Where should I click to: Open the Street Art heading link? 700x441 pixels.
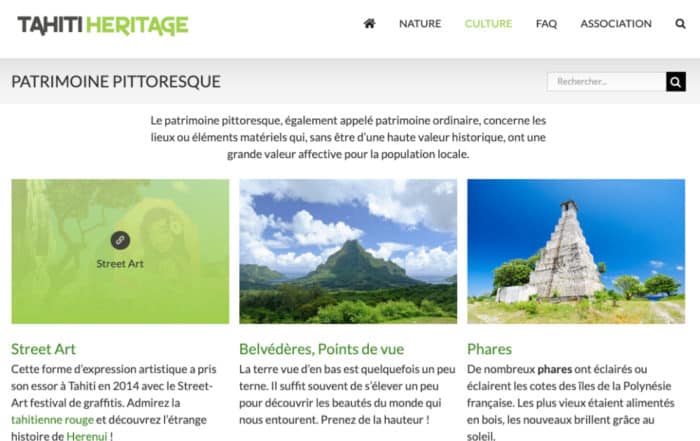[43, 349]
